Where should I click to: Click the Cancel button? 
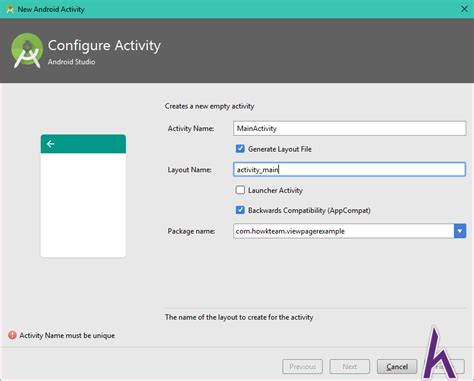coord(397,367)
